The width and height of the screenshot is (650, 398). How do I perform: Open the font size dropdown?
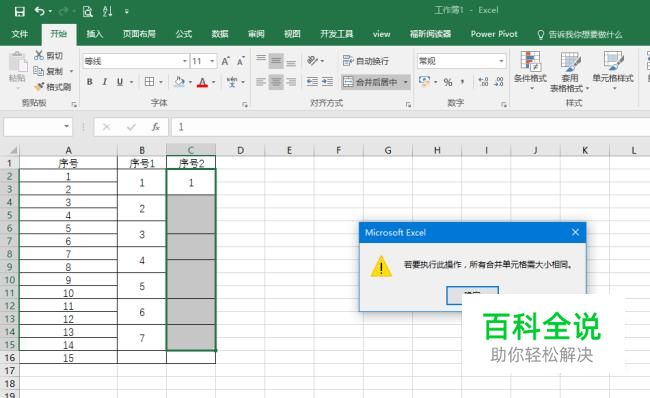coord(212,61)
